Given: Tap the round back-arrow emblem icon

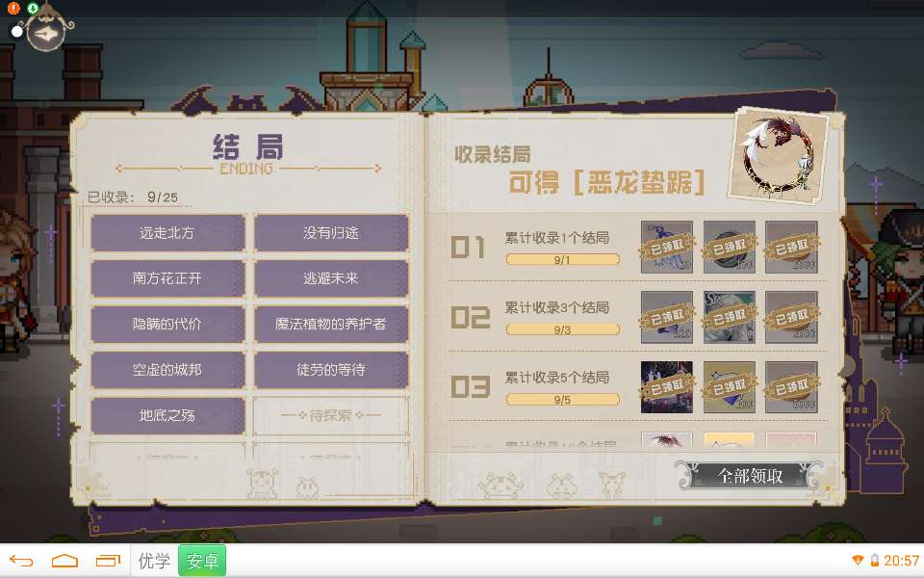Looking at the screenshot, I should click(x=46, y=33).
